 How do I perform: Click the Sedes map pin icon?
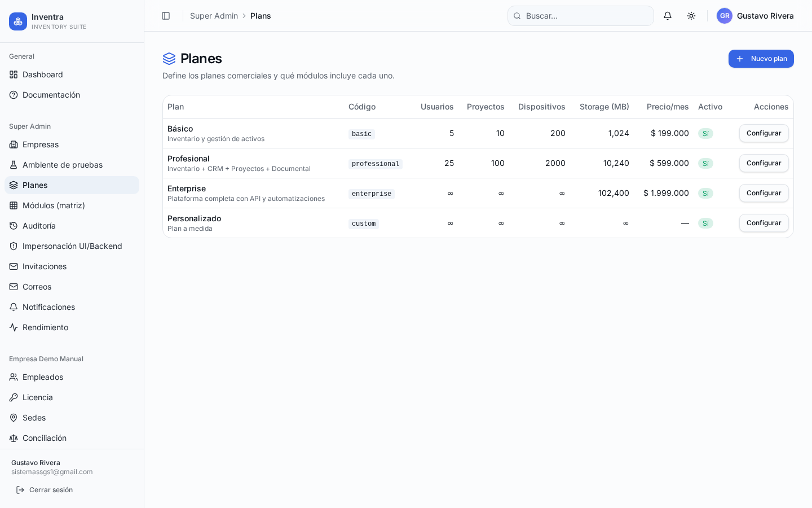[14, 418]
